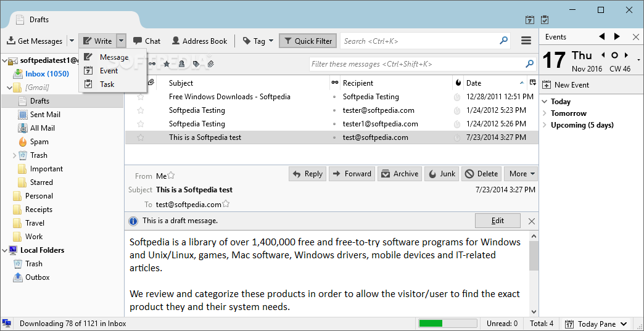
Task: Click the New Event calendar-plus icon
Action: [x=547, y=85]
